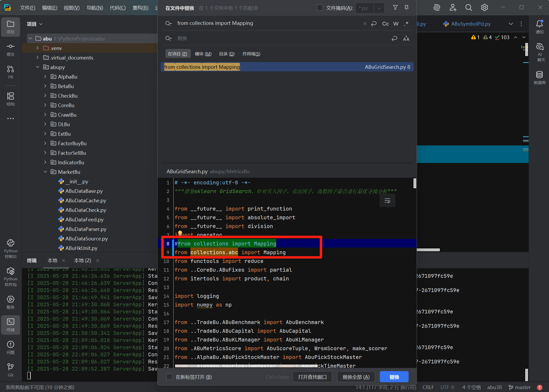Toggle match case Cc option
The height and width of the screenshot is (392, 549).
(385, 24)
